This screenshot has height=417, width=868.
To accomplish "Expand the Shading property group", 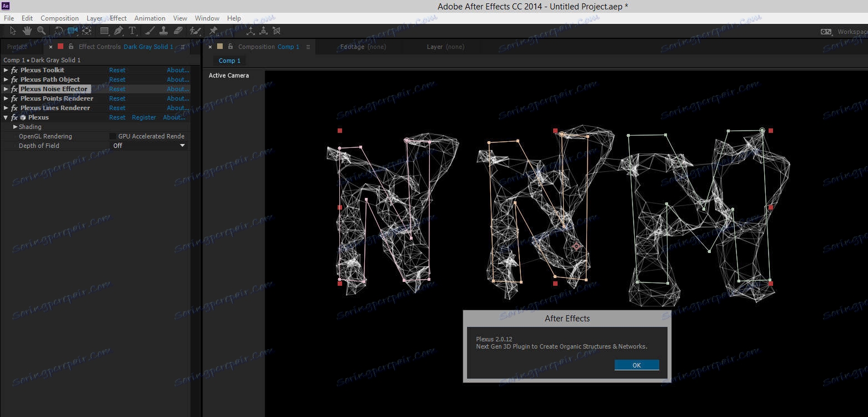I will pos(16,127).
